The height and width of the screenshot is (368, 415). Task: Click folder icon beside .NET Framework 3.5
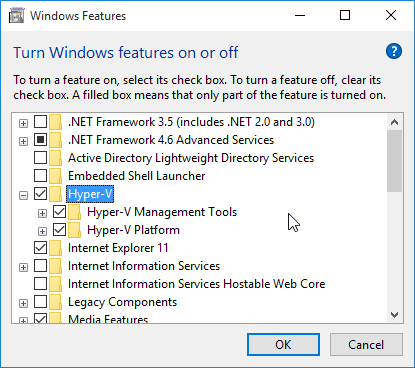click(55, 122)
